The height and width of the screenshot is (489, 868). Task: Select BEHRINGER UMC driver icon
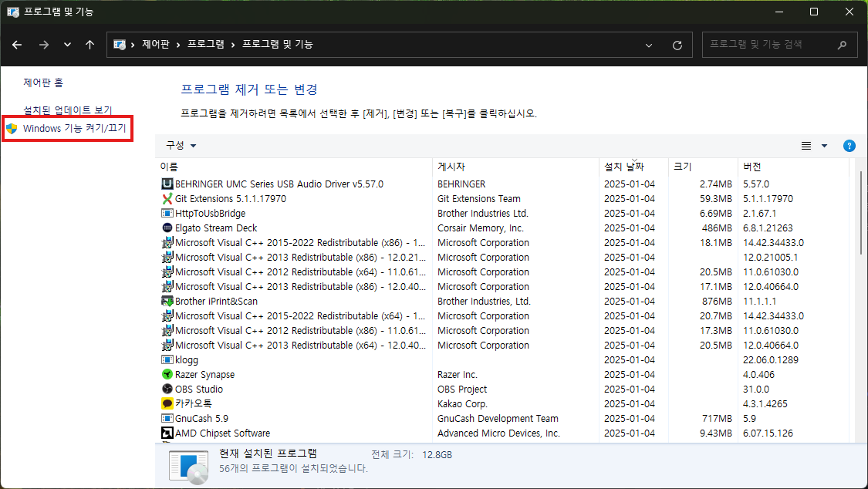pos(167,184)
